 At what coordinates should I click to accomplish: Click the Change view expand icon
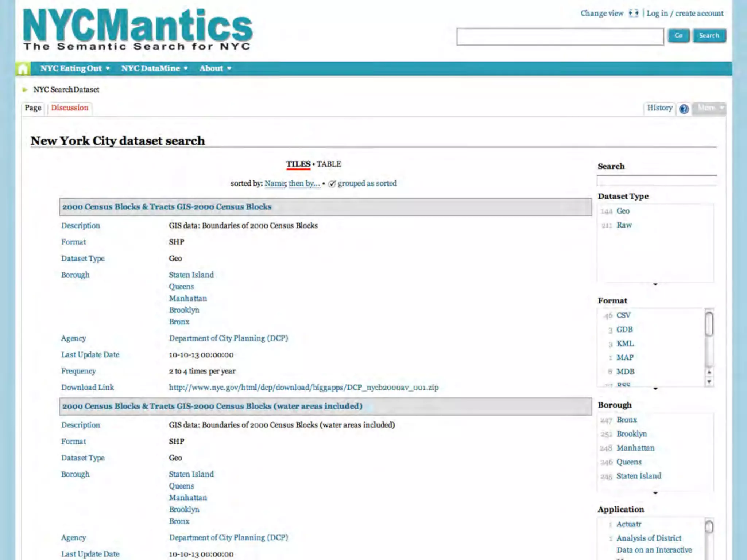click(634, 13)
